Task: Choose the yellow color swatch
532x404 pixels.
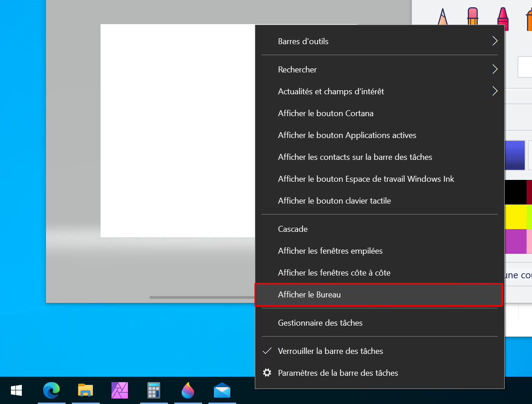Action: [515, 217]
